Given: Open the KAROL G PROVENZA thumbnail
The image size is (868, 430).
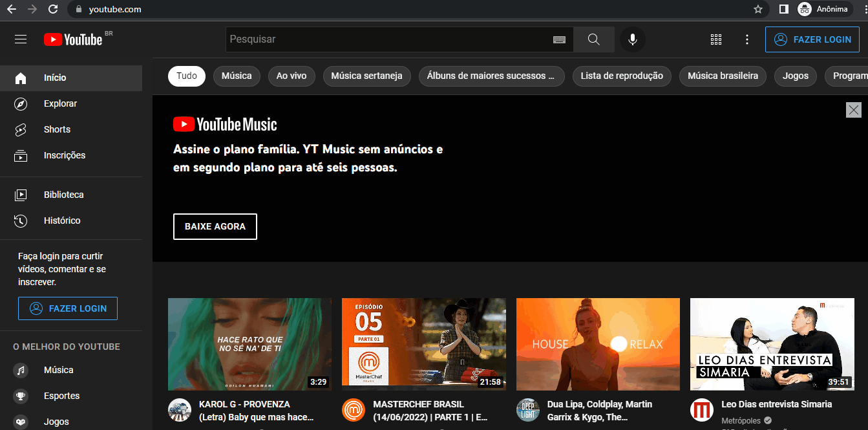Looking at the screenshot, I should (x=249, y=344).
